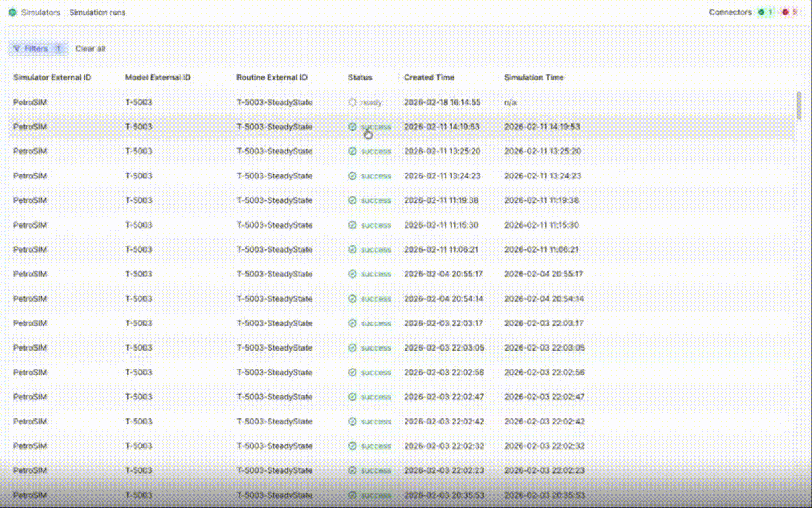Click success check icon for run 2026-02-03 22:02:47
Image resolution: width=812 pixels, height=508 pixels.
352,397
